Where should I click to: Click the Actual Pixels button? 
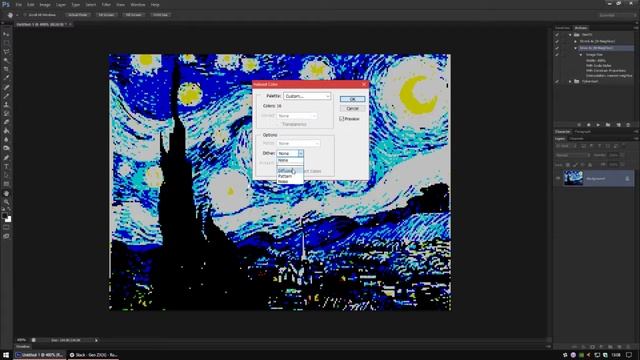78,15
